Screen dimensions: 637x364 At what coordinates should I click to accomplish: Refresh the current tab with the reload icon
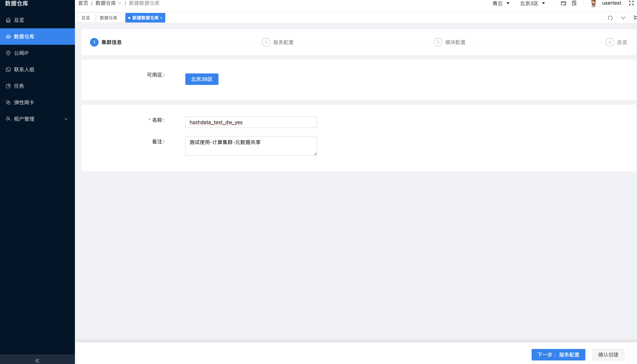click(x=610, y=18)
